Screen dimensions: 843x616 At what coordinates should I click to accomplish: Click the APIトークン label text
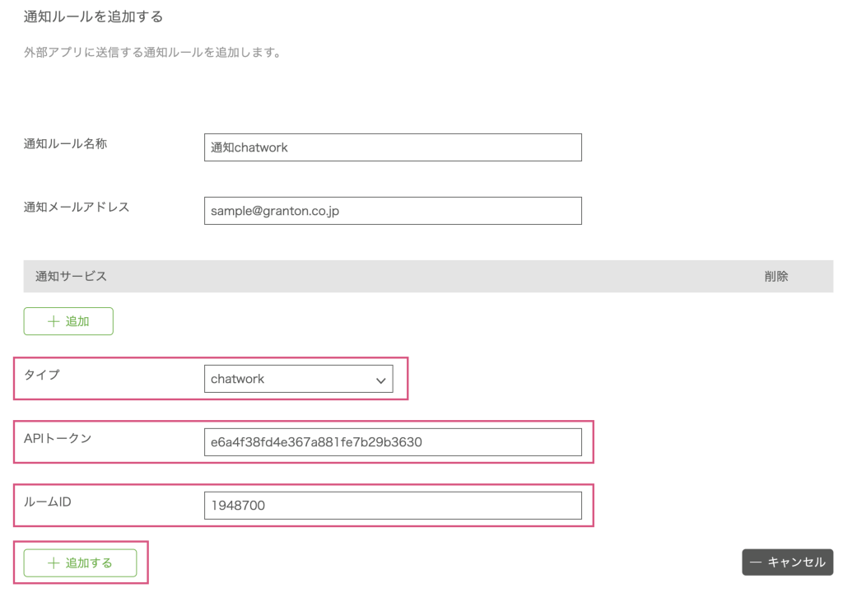(x=58, y=438)
